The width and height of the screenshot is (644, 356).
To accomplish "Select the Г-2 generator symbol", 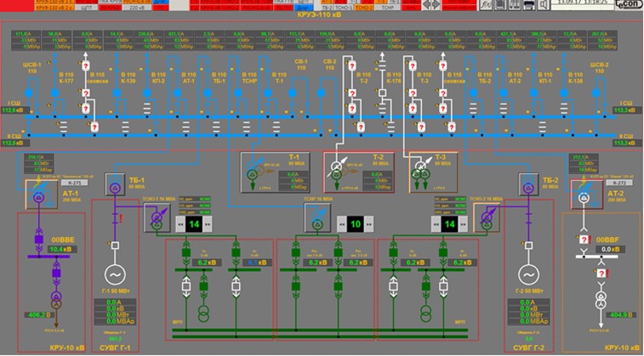I will tap(528, 274).
